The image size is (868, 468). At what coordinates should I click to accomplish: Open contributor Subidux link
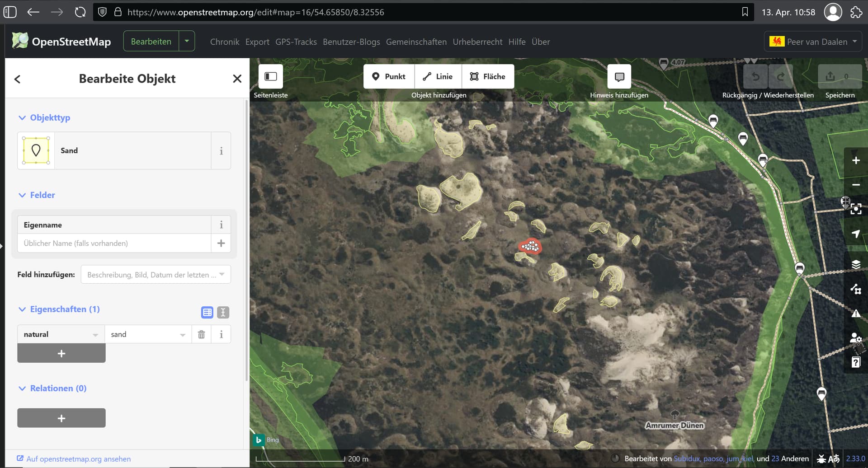(x=687, y=459)
